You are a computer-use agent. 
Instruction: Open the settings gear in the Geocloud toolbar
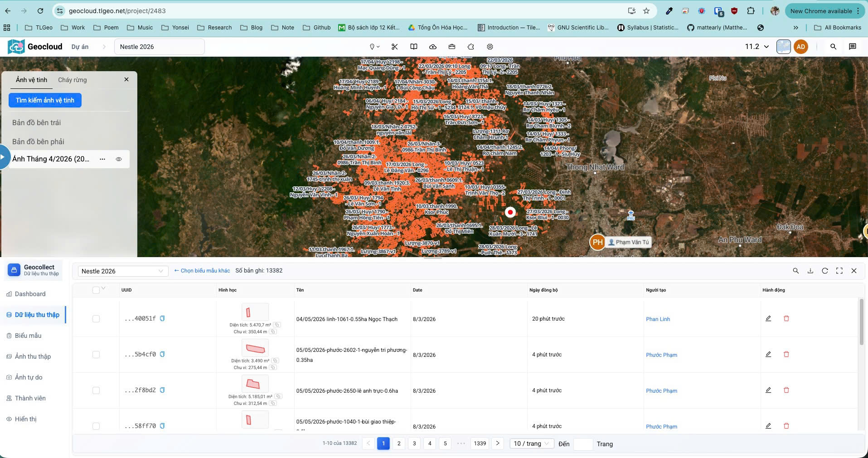[490, 47]
